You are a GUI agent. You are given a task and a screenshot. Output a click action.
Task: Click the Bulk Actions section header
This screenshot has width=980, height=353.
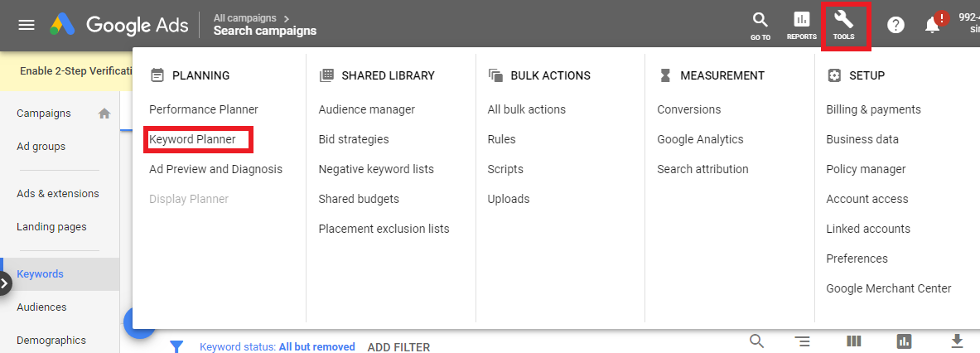click(x=551, y=75)
